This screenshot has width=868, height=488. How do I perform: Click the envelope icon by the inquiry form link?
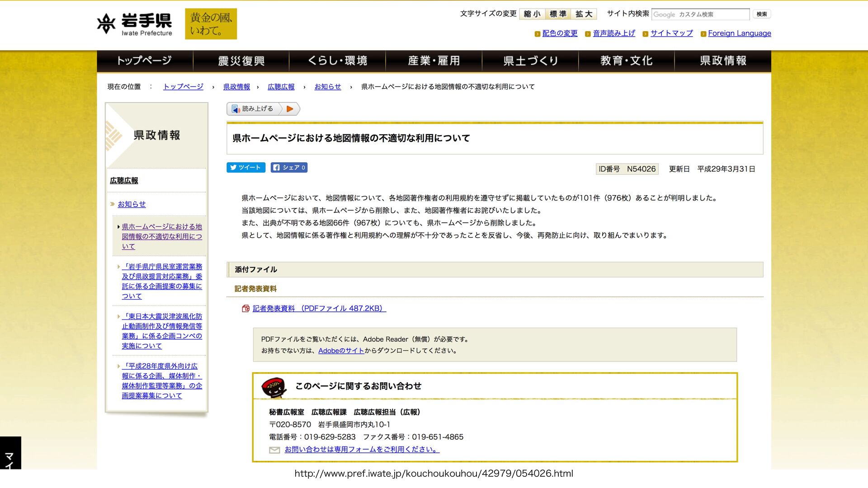click(274, 450)
